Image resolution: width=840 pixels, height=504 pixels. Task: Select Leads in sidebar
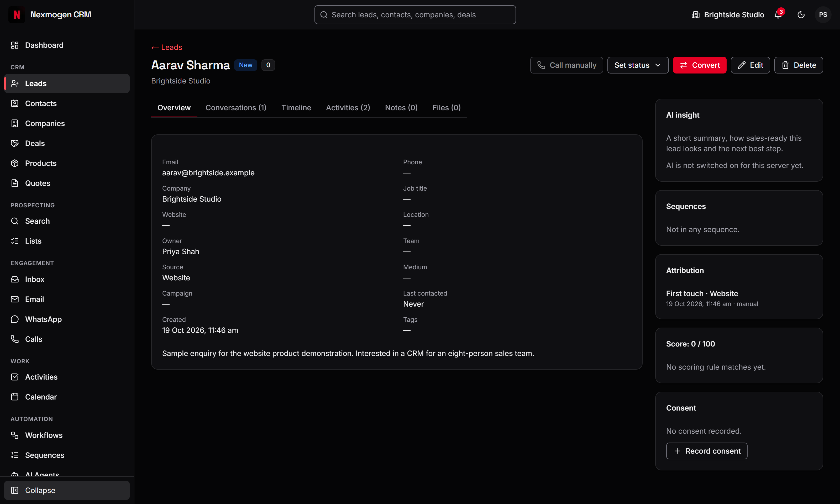click(x=67, y=83)
